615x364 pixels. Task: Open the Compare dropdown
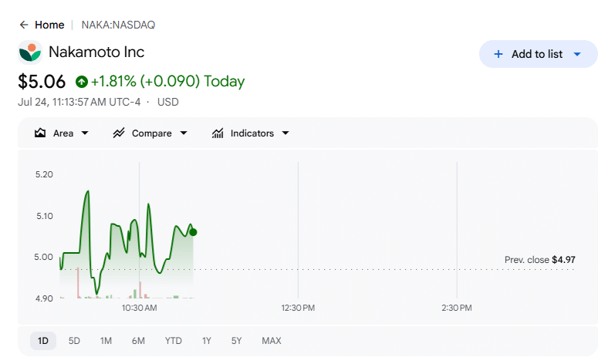pyautogui.click(x=184, y=133)
